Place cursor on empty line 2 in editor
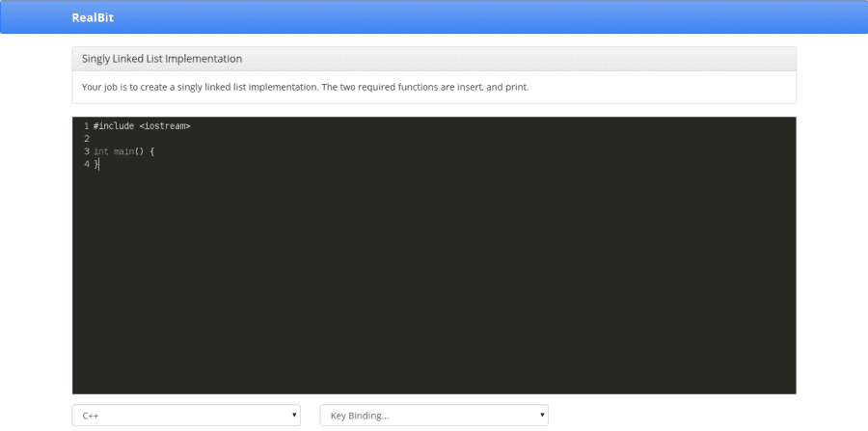 coord(443,138)
